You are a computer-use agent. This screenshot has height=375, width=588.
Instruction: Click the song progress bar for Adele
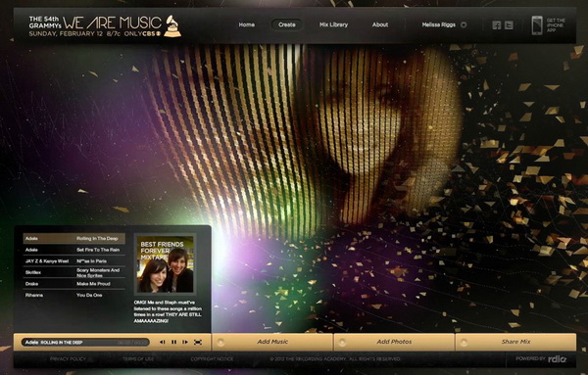tap(85, 343)
